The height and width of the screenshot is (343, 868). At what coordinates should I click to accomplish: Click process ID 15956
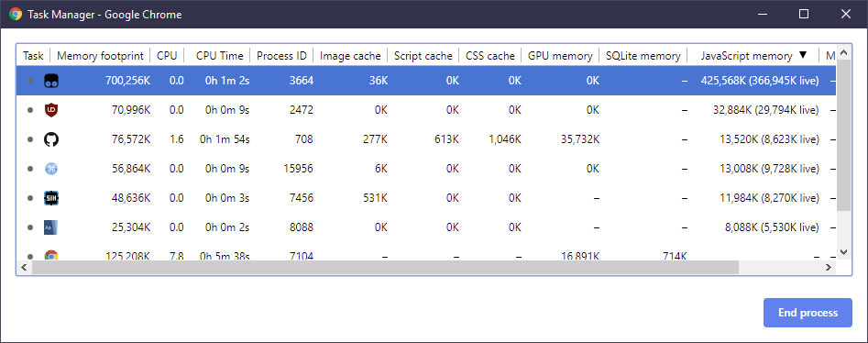(x=299, y=169)
